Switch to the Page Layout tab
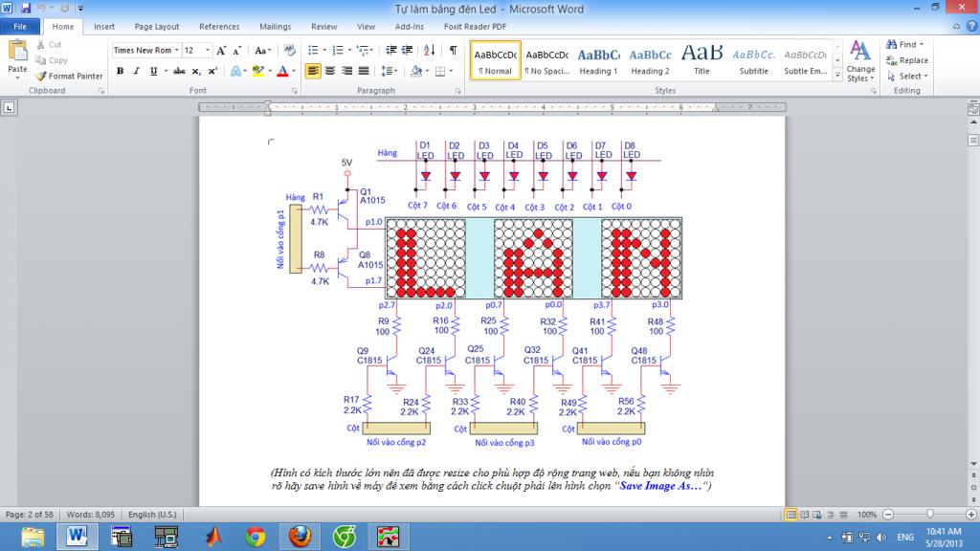 (157, 27)
